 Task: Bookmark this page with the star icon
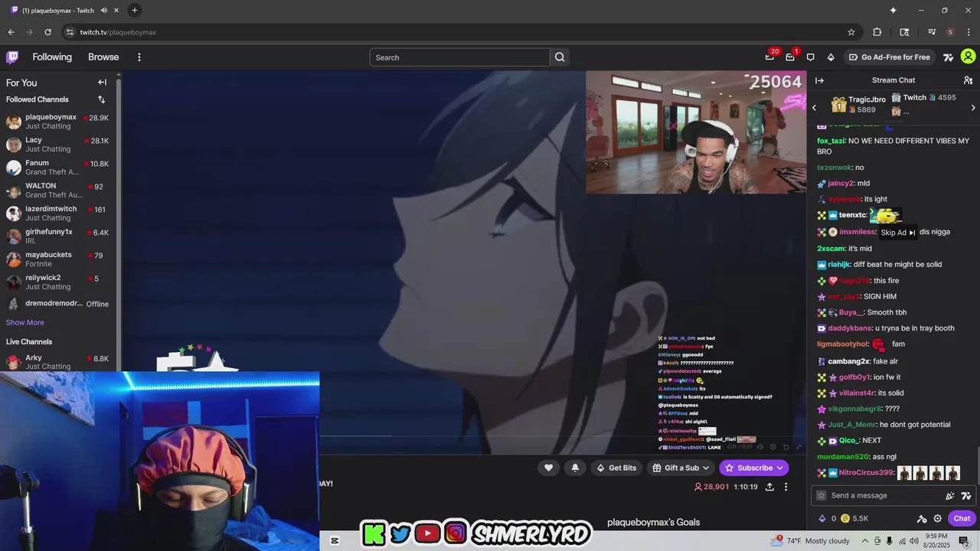point(851,32)
